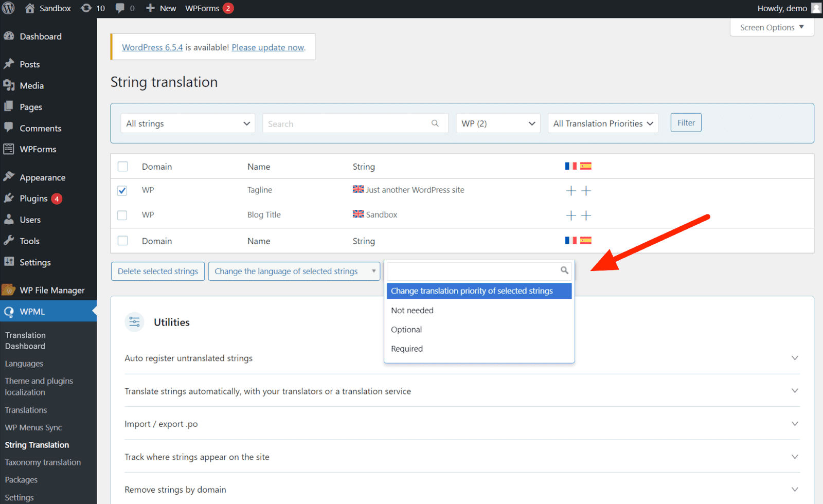Click the French flag in table header
This screenshot has height=504, width=823.
(570, 166)
